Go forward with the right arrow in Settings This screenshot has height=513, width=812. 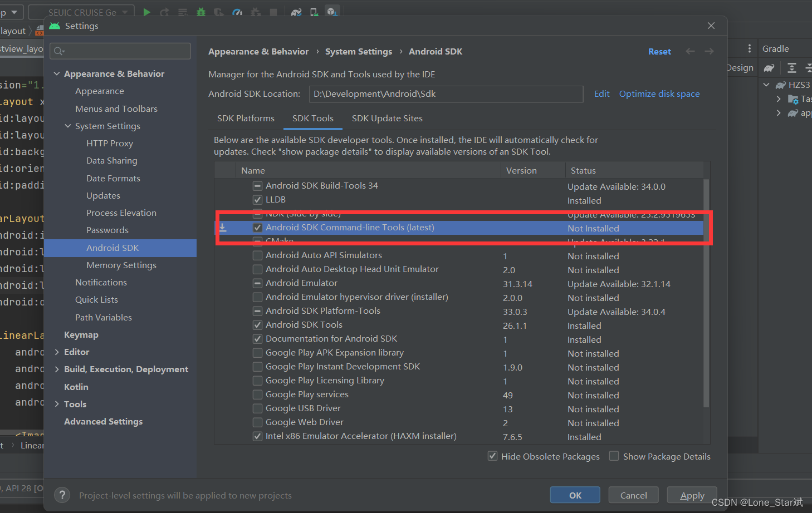coord(709,51)
